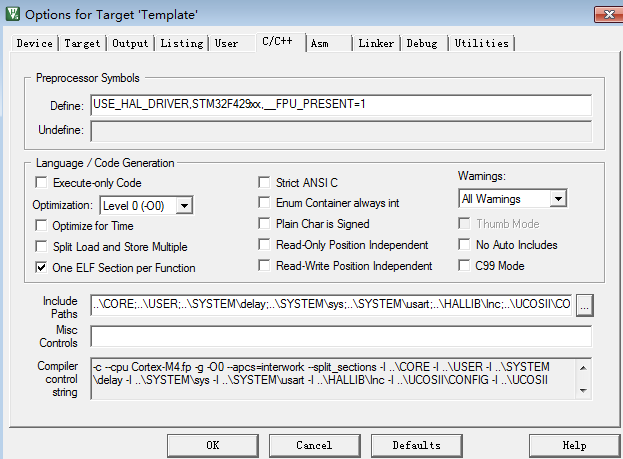Click in the Include Paths field
623x459 pixels.
tap(331, 305)
